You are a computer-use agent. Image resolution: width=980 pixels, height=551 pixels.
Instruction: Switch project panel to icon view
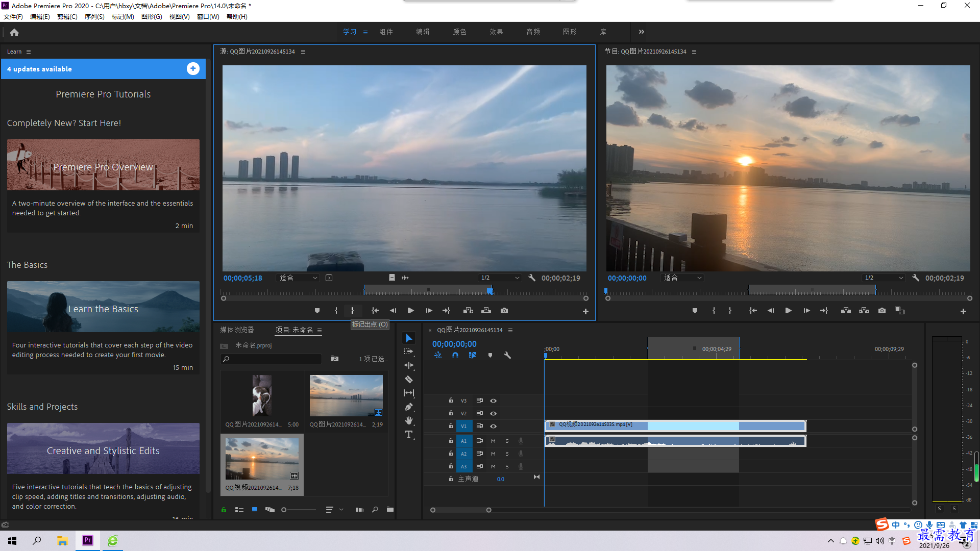(255, 509)
